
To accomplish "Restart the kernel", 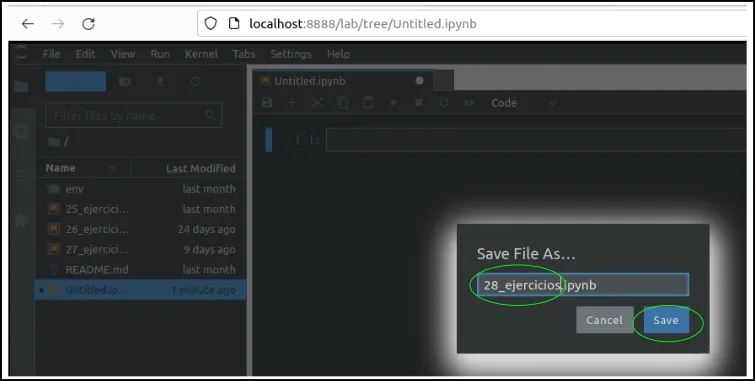I will pos(444,103).
